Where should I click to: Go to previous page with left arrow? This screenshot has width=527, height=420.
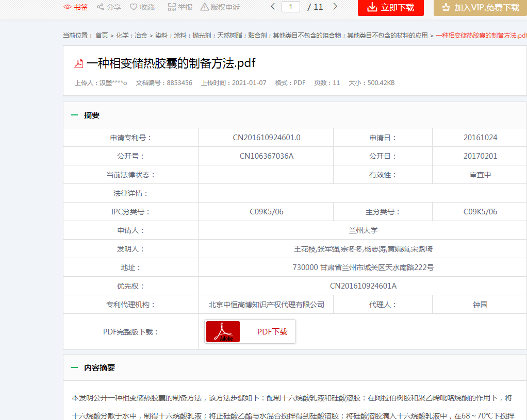pos(273,7)
